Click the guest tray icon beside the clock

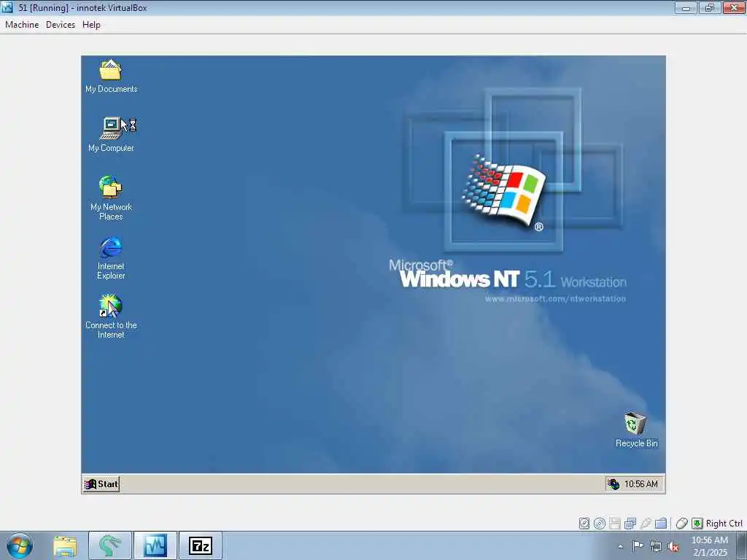613,484
